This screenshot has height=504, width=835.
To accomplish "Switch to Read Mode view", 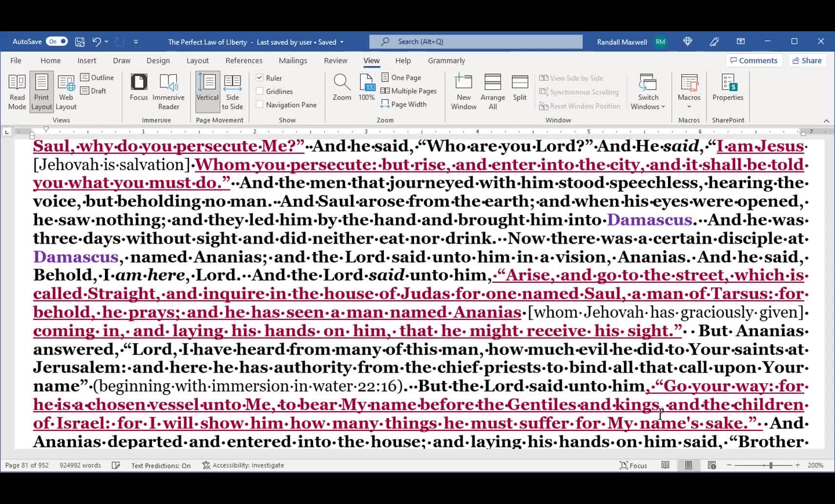I will [x=17, y=92].
